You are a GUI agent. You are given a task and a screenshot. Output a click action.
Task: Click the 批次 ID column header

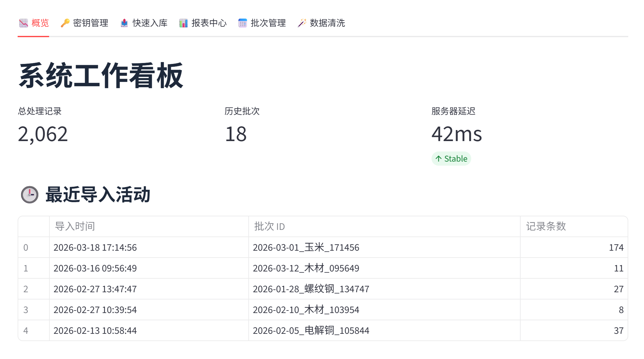[x=269, y=226]
